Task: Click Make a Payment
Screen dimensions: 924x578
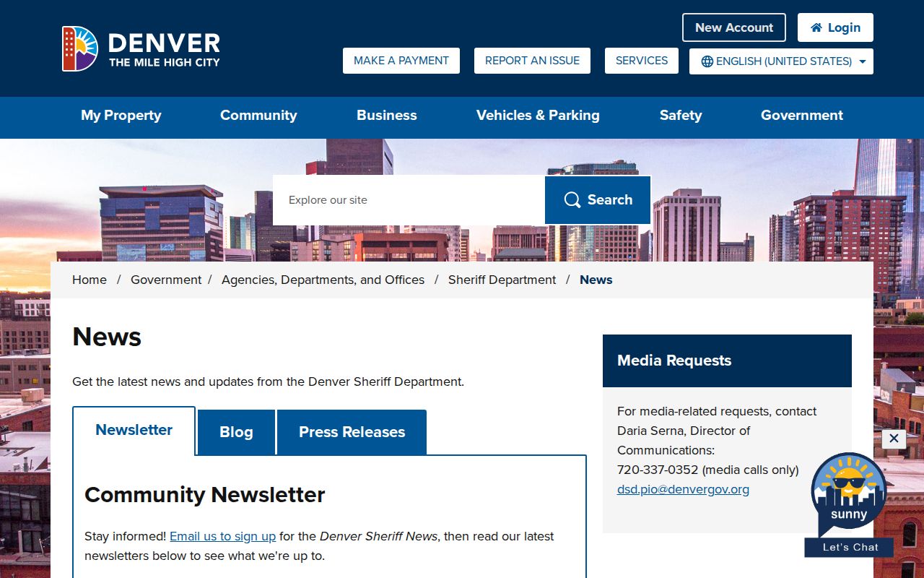Action: [x=401, y=61]
